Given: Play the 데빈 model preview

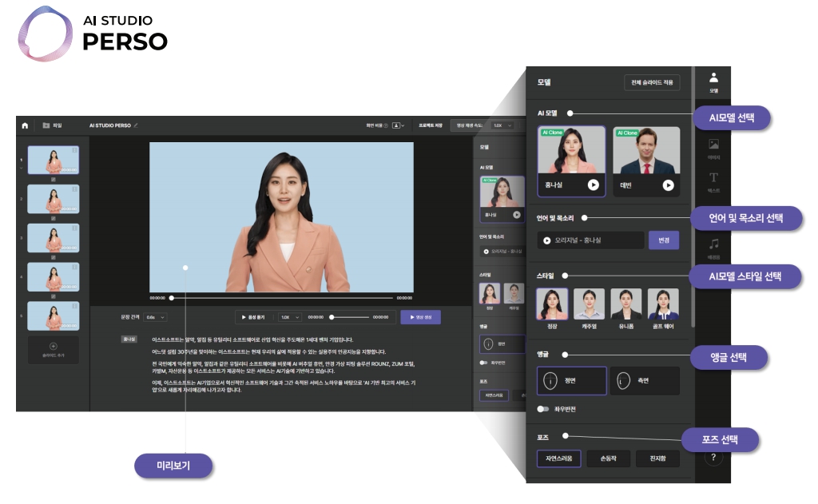Looking at the screenshot, I should click(x=669, y=185).
